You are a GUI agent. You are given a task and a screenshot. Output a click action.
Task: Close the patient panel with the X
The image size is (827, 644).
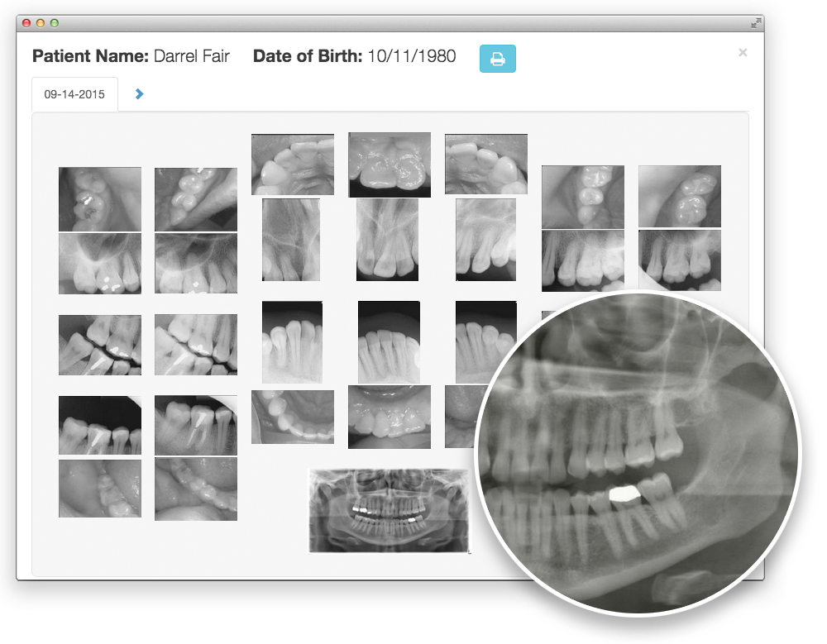click(x=743, y=52)
